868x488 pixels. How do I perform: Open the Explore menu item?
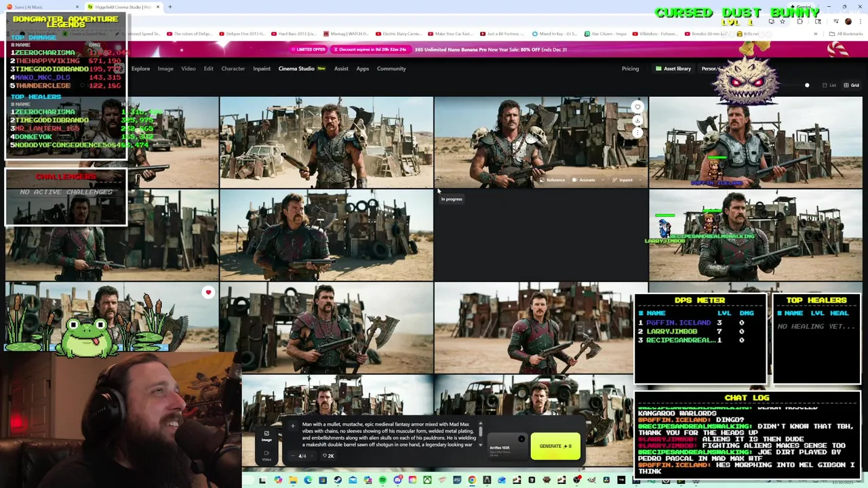pos(140,68)
